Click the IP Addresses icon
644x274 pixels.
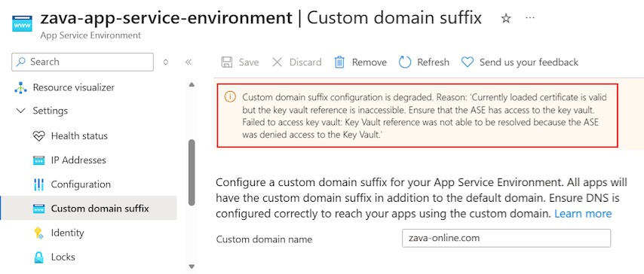tap(38, 160)
